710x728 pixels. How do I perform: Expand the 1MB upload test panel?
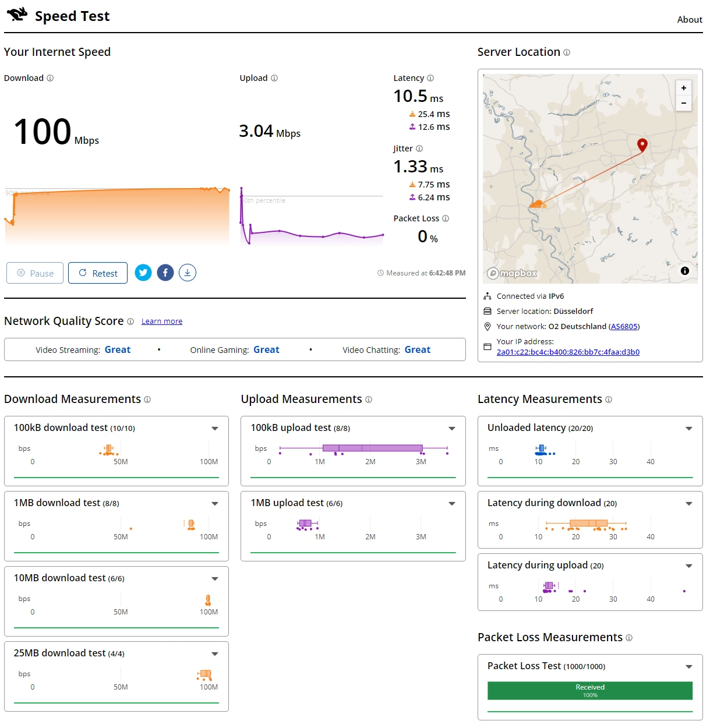tap(452, 504)
